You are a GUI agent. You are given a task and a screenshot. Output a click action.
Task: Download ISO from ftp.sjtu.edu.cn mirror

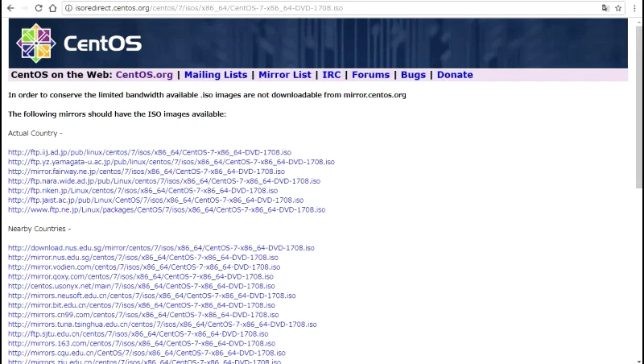[138, 333]
